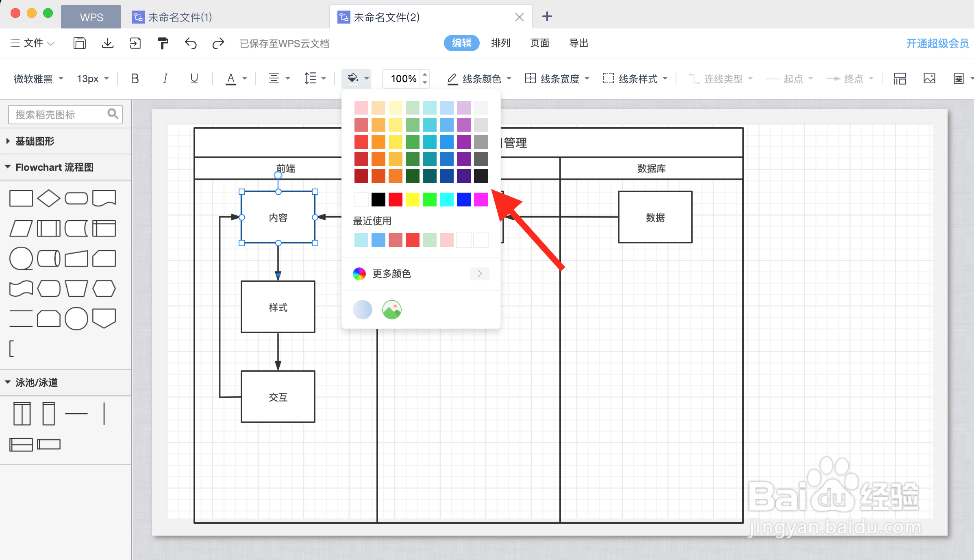The width and height of the screenshot is (974, 560).
Task: Select the off-page connector shape
Action: [x=104, y=318]
